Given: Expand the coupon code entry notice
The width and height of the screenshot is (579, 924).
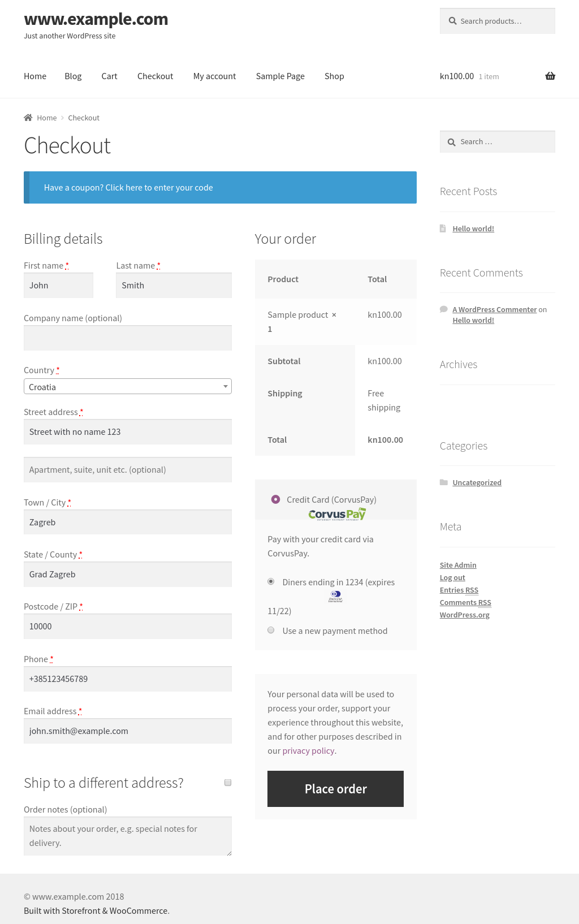Looking at the screenshot, I should [128, 188].
